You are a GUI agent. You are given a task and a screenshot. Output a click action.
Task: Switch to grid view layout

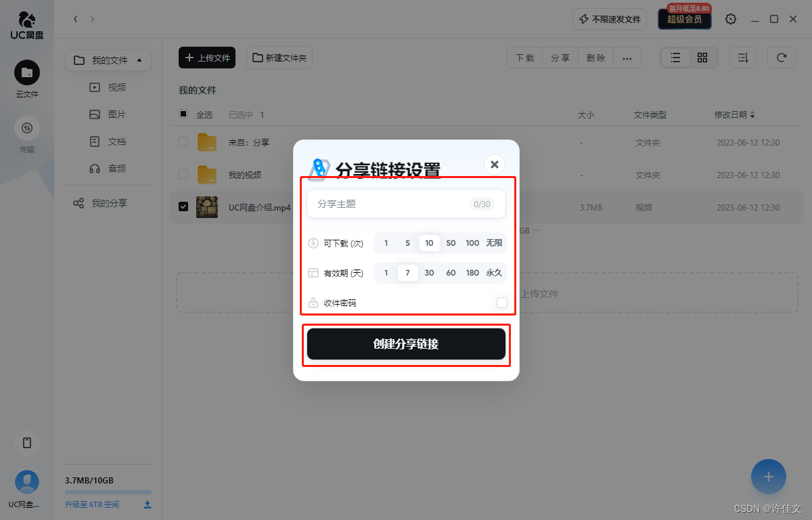702,58
